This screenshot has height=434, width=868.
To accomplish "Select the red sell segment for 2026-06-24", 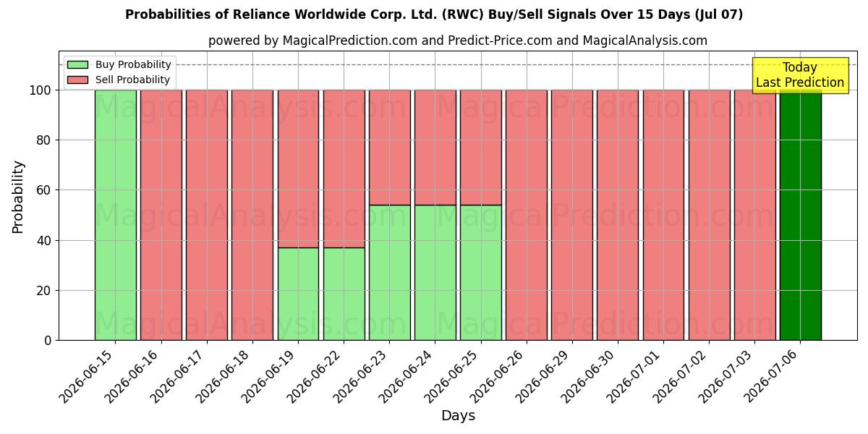I will pyautogui.click(x=435, y=148).
